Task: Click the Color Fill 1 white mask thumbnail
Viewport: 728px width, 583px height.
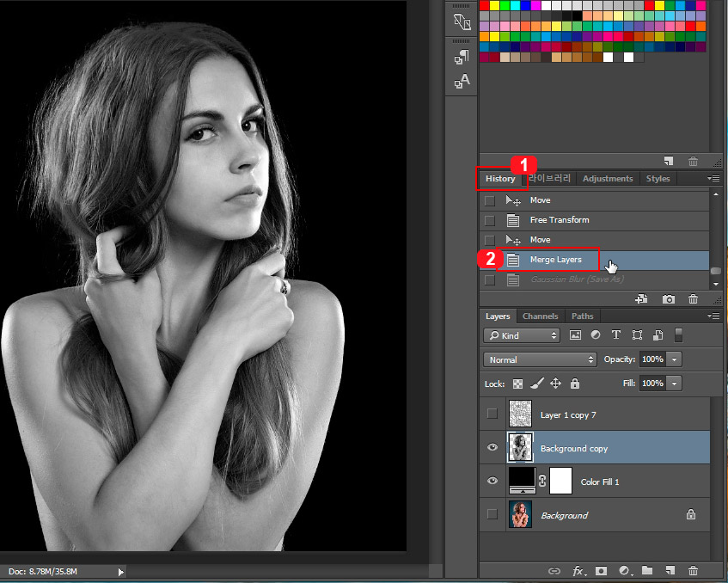Action: coord(561,481)
